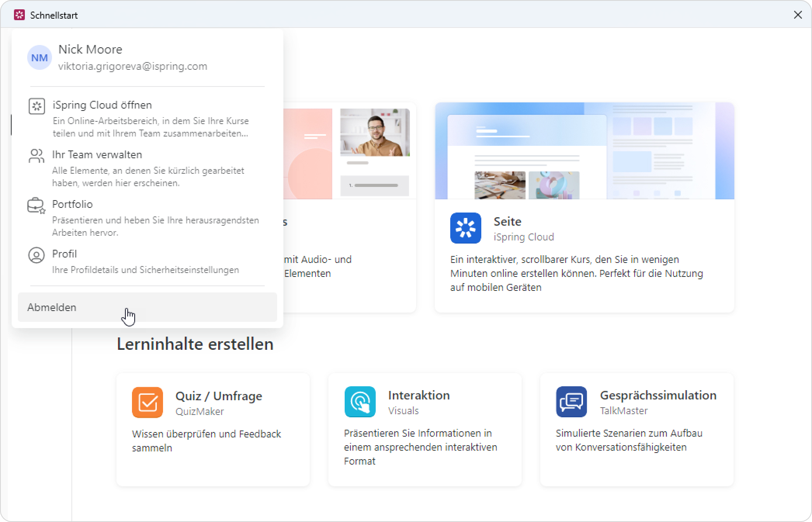The width and height of the screenshot is (812, 522).
Task: Click 'Simulierte Szenarien zum Aufbau' description text
Action: (629, 440)
